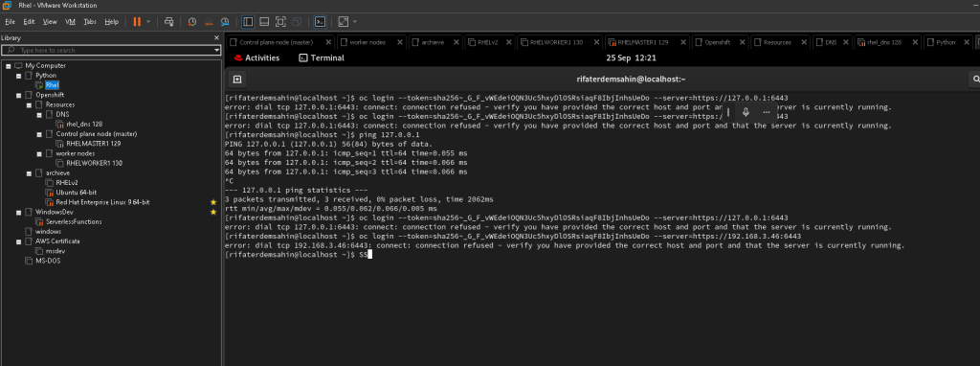Toggle favorite star beside WindowsDev
This screenshot has width=980, height=366.
pos(213,212)
